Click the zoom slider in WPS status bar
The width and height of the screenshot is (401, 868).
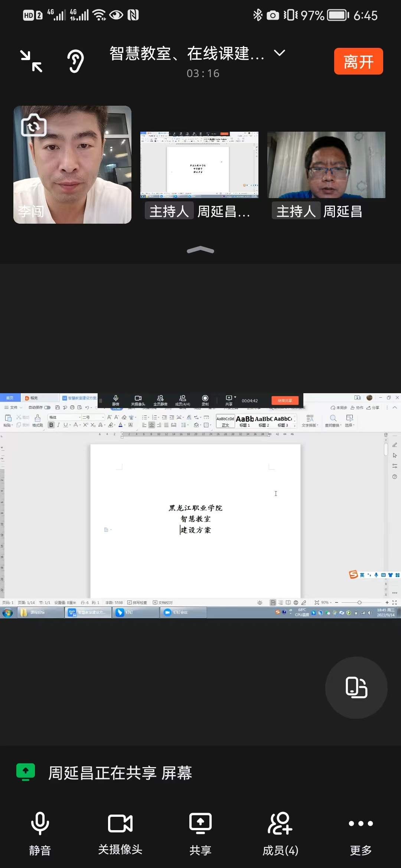click(x=359, y=602)
